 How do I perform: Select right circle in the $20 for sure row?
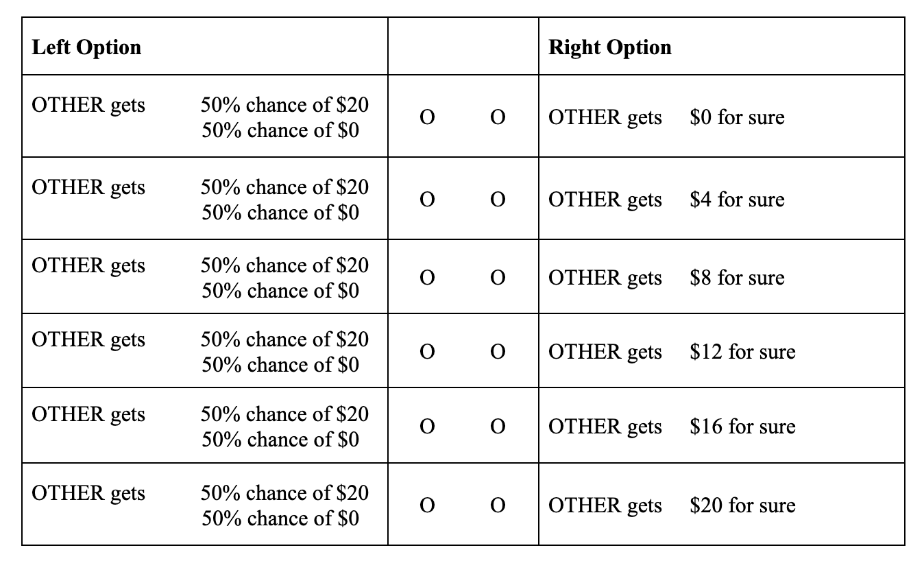click(x=498, y=506)
